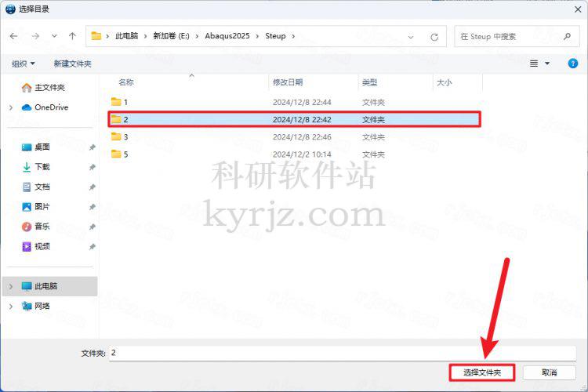The height and width of the screenshot is (392, 588).
Task: Go forward with the right arrow
Action: coord(35,36)
